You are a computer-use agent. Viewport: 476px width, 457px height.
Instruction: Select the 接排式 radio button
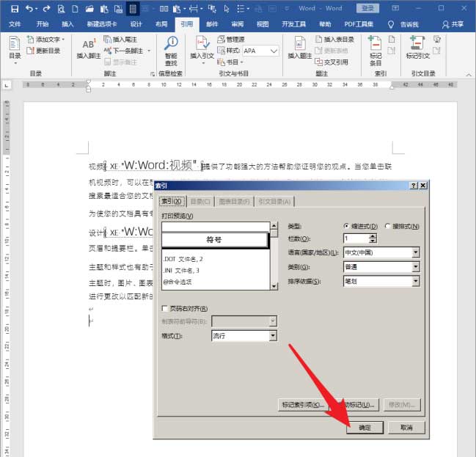pos(388,226)
